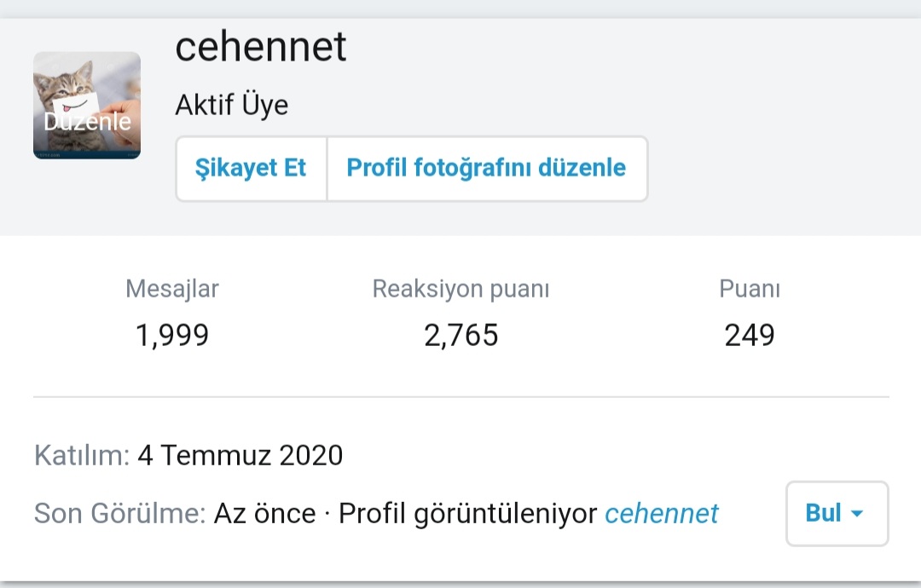Click the Puanı label
The width and height of the screenshot is (921, 588).
pos(750,289)
